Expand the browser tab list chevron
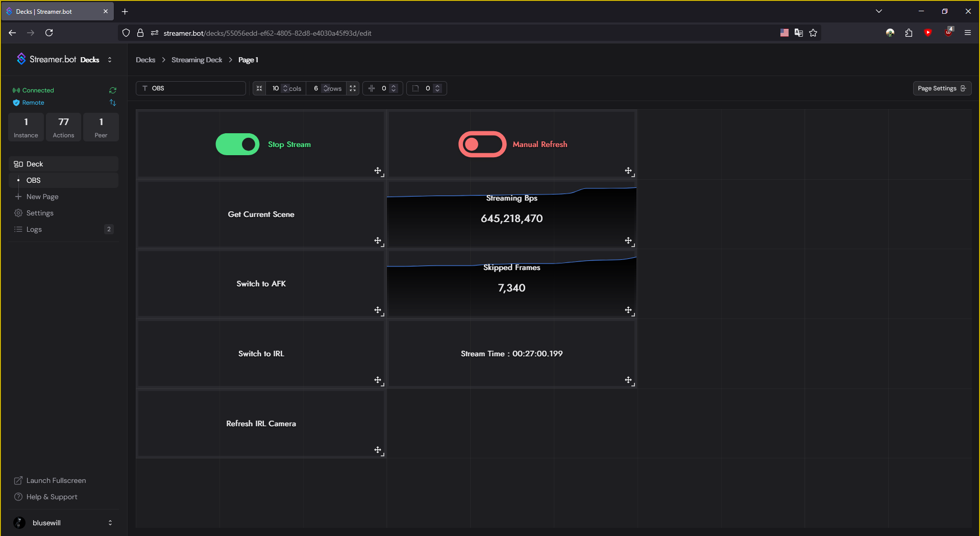The width and height of the screenshot is (980, 536). click(879, 11)
